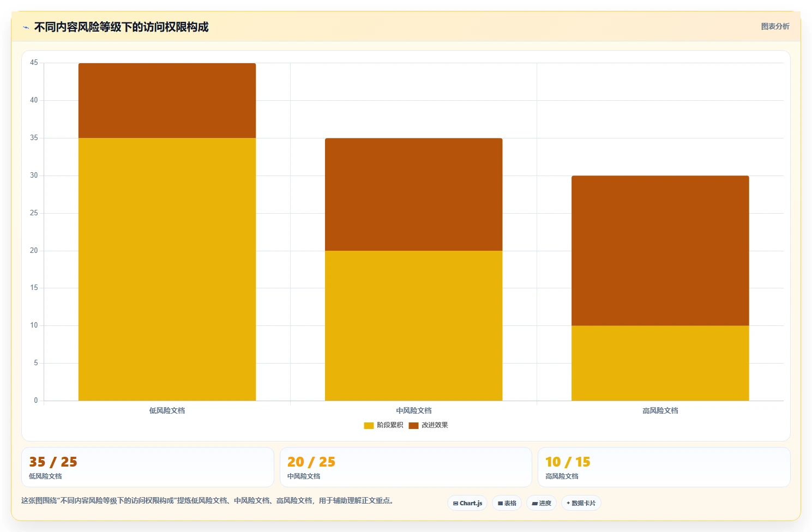Image resolution: width=812 pixels, height=532 pixels.
Task: Click the brown segment of 中风险文档 bar
Action: [413, 195]
